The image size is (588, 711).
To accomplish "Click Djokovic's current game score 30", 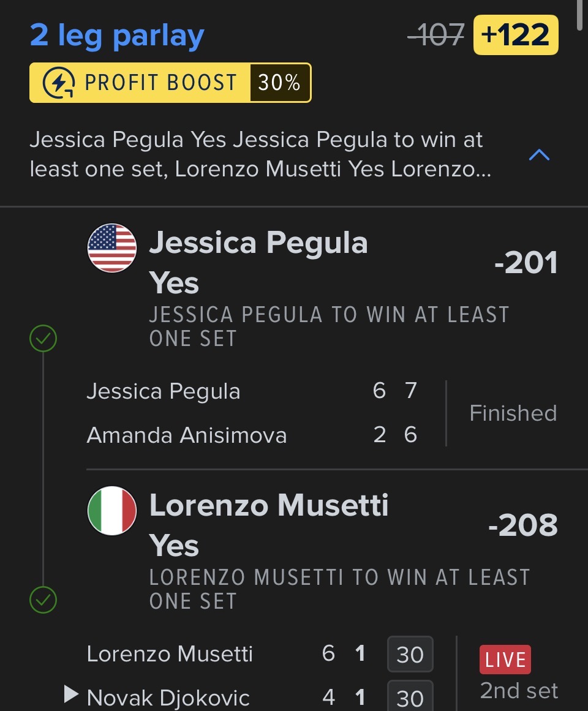I will 410,698.
